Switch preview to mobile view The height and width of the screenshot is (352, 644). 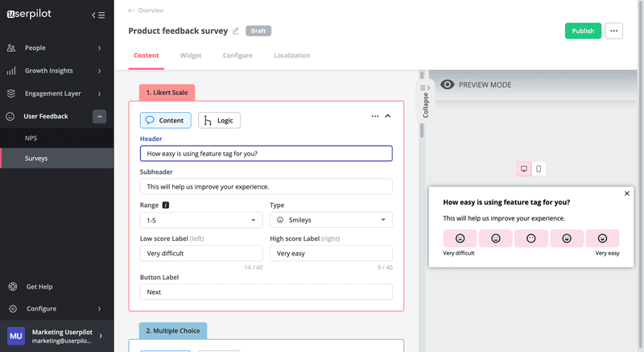point(539,169)
